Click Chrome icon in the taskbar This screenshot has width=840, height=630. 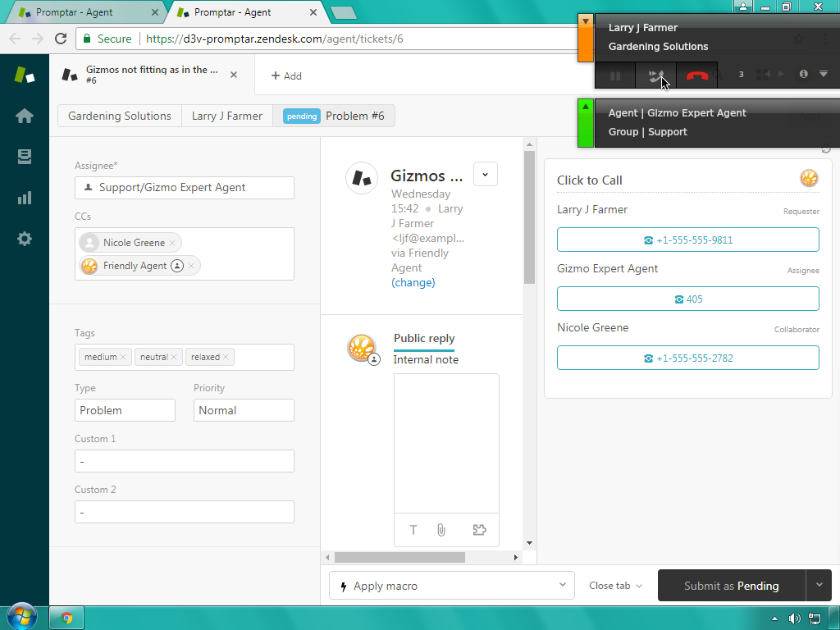[66, 619]
